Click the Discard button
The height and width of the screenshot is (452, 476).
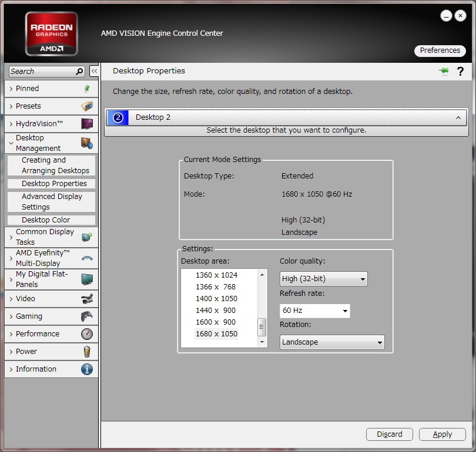(x=389, y=434)
